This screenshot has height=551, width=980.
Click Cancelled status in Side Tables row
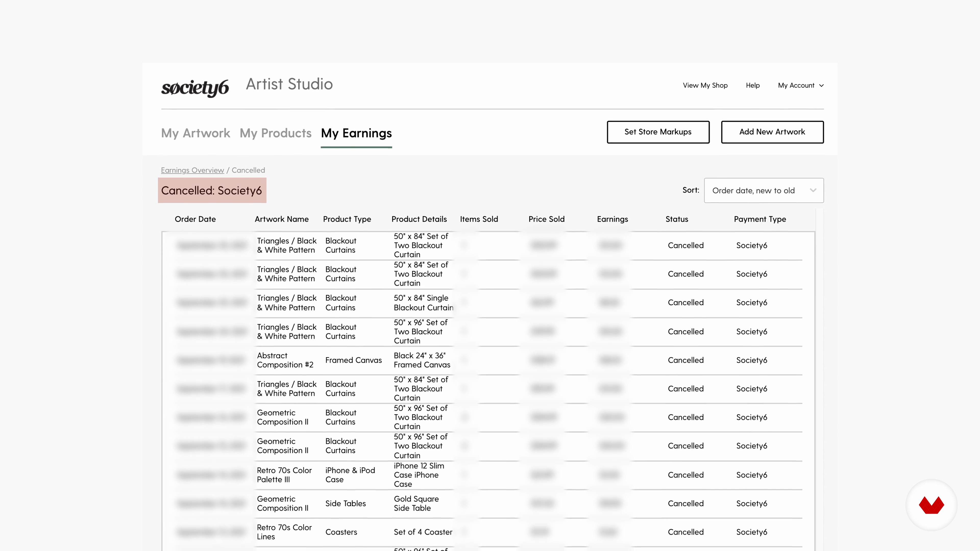coord(685,504)
